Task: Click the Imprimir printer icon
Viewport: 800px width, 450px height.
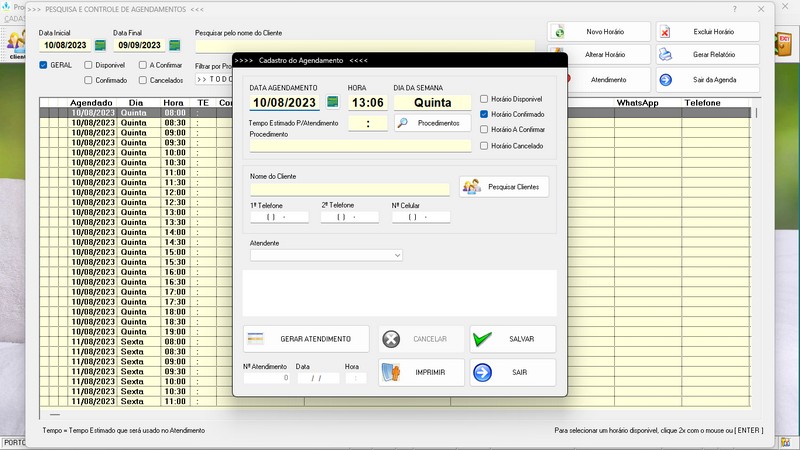Action: [391, 372]
